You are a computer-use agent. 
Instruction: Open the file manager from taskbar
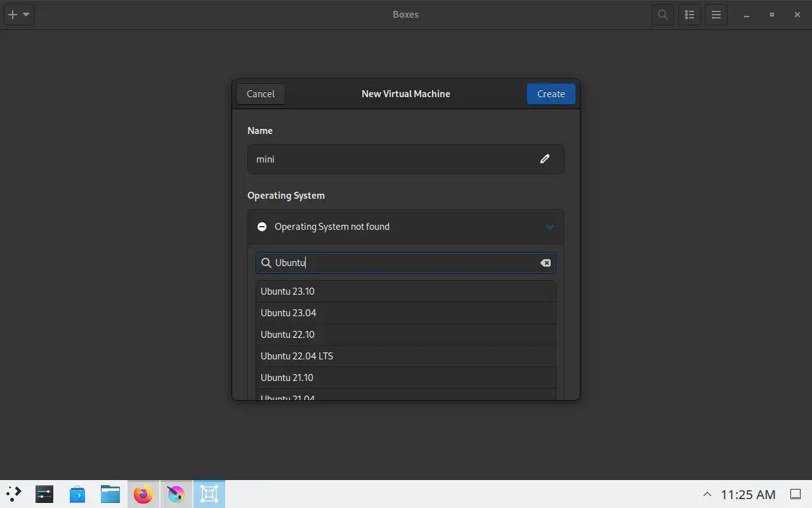coord(110,494)
